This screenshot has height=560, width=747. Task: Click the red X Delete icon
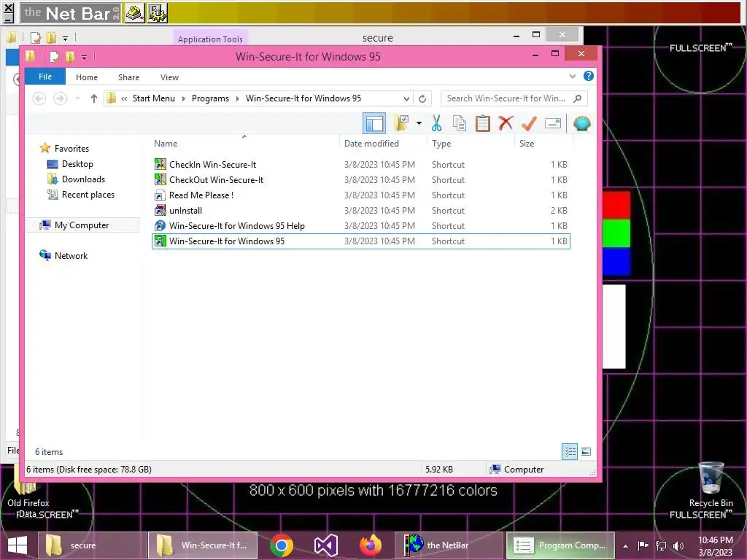pyautogui.click(x=506, y=123)
